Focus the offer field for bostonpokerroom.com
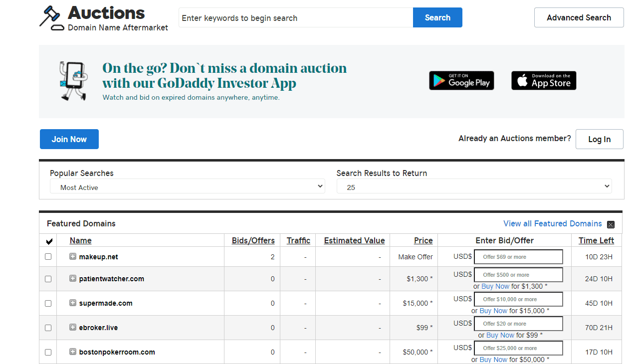The height and width of the screenshot is (364, 632). click(x=518, y=348)
